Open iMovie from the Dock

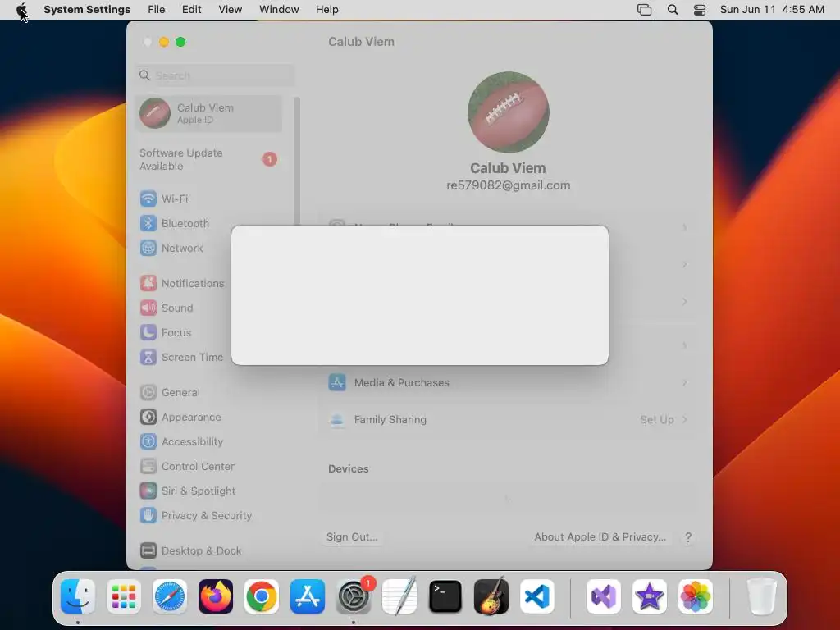coord(650,596)
